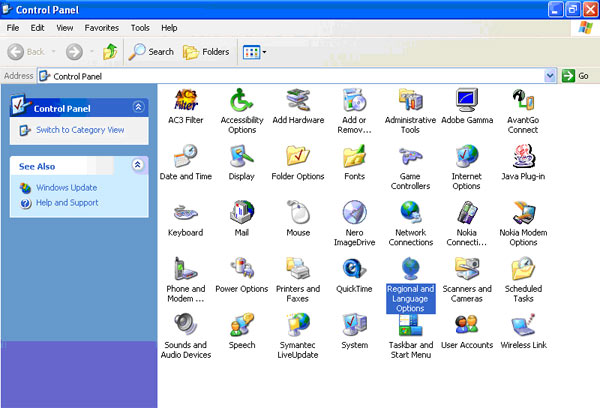
Task: Open Internet Options icon
Action: coord(467,157)
